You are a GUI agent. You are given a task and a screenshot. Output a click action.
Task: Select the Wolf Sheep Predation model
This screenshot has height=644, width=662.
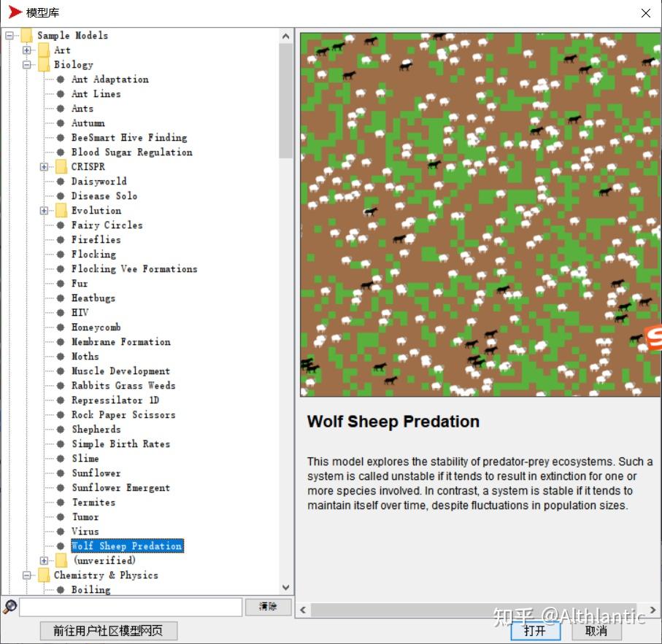(127, 546)
